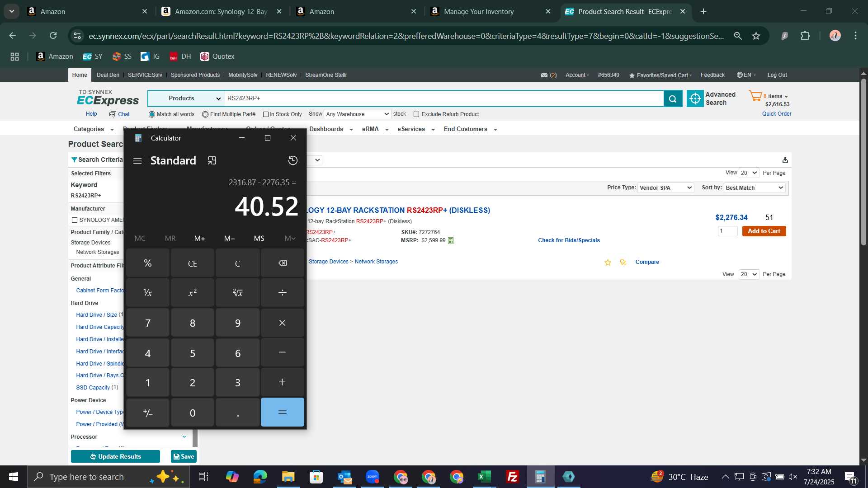
Task: Click quantity input field
Action: [727, 231]
